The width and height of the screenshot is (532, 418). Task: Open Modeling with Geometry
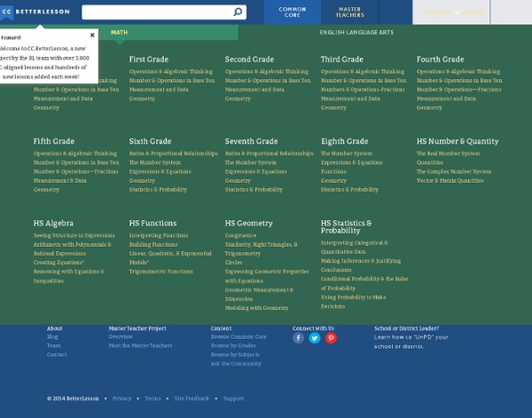(x=256, y=308)
